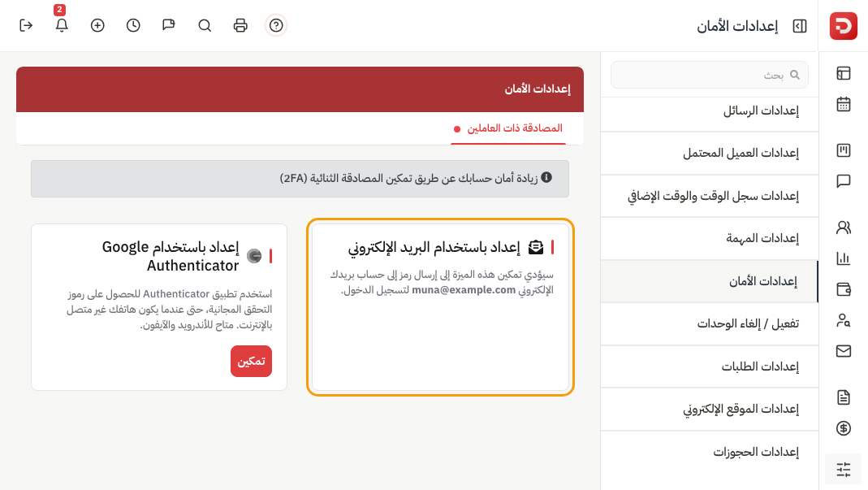Image resolution: width=868 pixels, height=490 pixels.
Task: Click the 2FA info circle icon
Action: (546, 177)
